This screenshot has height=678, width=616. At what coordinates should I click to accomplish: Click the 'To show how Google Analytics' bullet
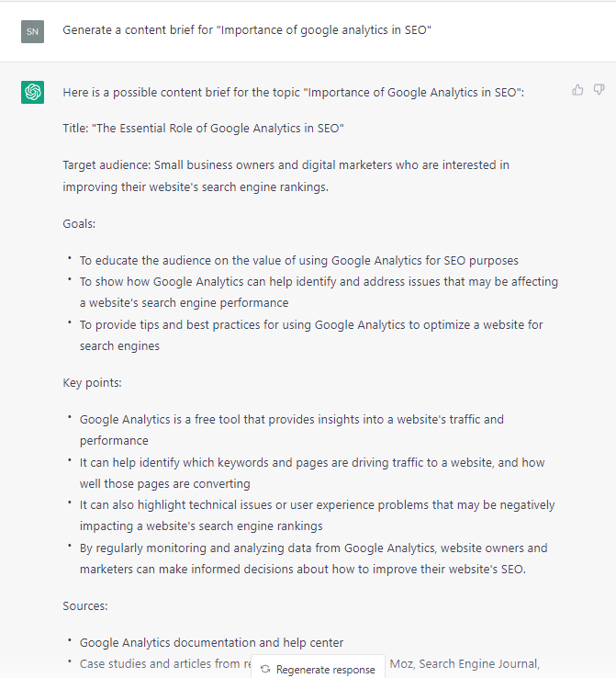[318, 292]
